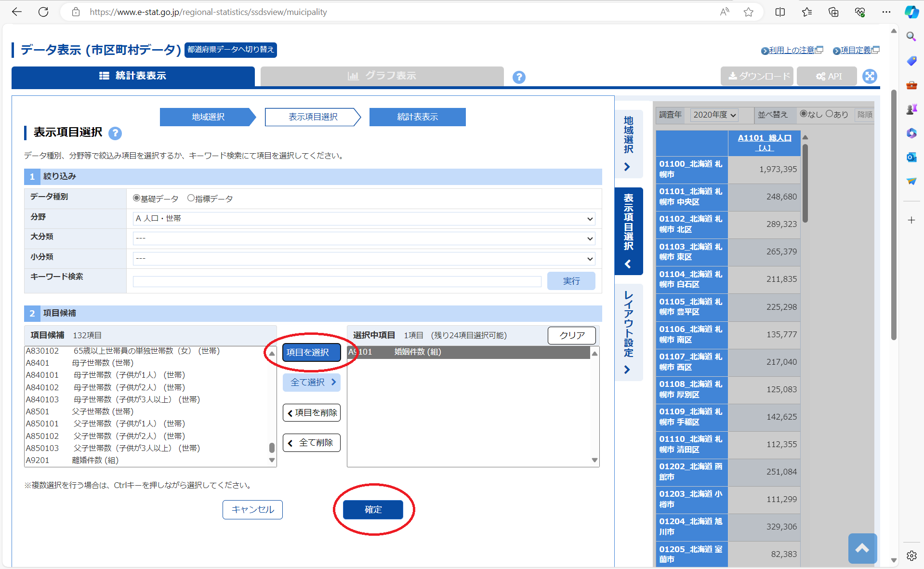Click the 項目候補 list scrollbar thumb

click(x=272, y=448)
